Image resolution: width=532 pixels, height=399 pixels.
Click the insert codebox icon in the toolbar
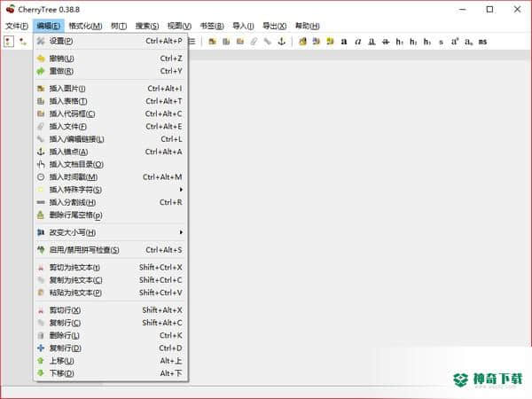(240, 42)
